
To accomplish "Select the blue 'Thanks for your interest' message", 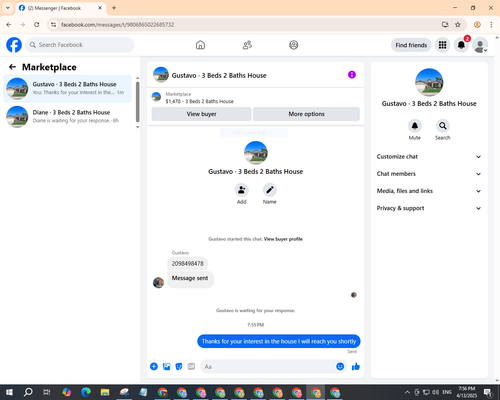I will (279, 341).
